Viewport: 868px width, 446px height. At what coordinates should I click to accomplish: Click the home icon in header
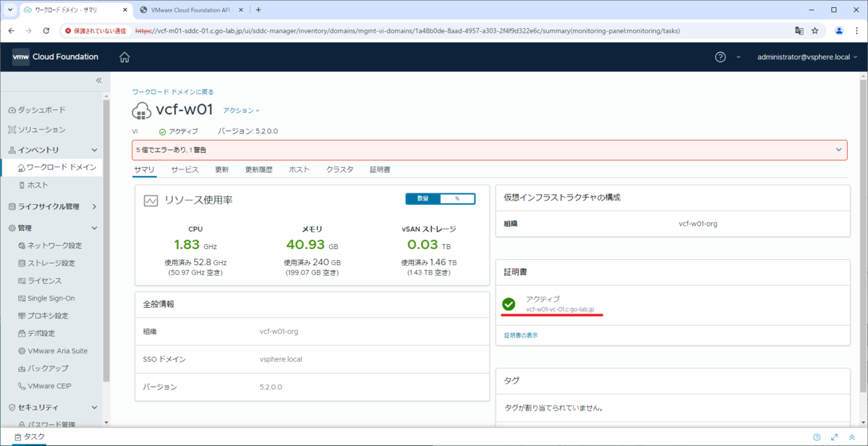124,57
